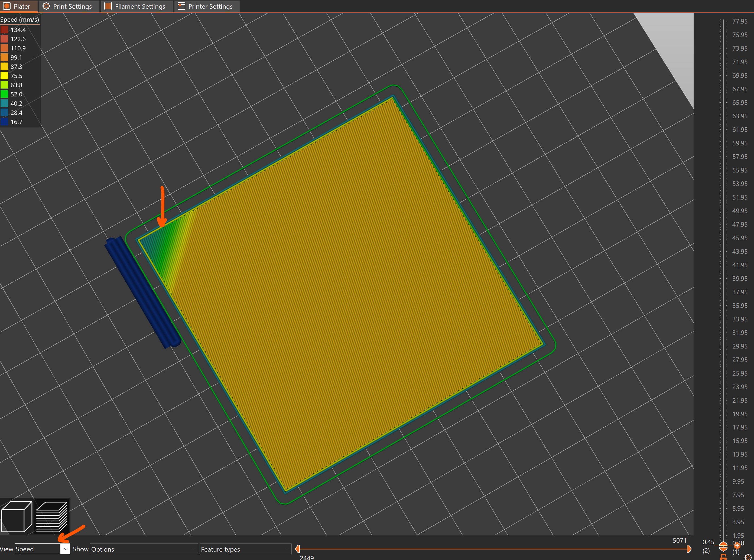Click the layer number 5071 label
This screenshot has height=560, width=754.
[680, 541]
